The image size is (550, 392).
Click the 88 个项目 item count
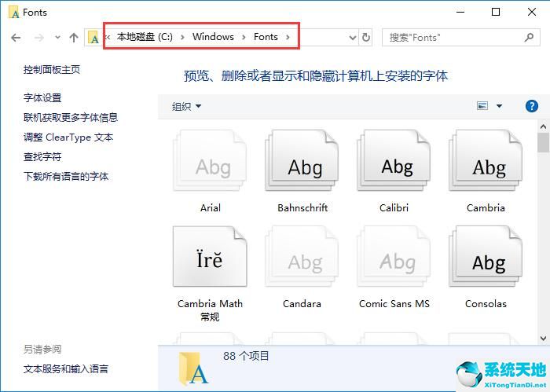246,356
